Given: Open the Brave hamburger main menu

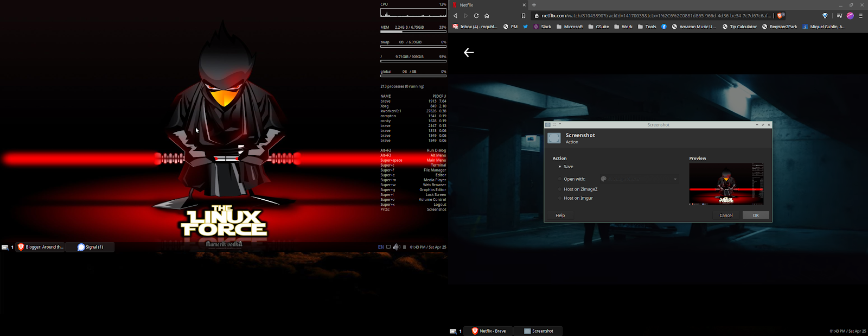Looking at the screenshot, I should click(860, 16).
